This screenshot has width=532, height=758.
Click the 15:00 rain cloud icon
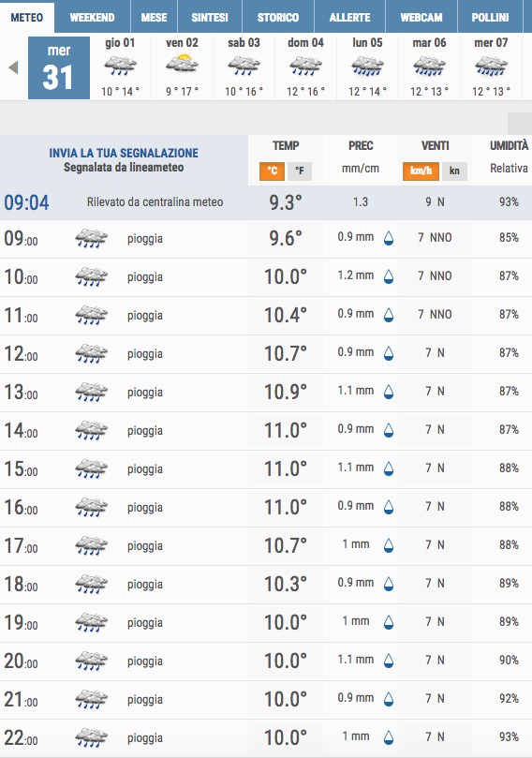coord(92,468)
